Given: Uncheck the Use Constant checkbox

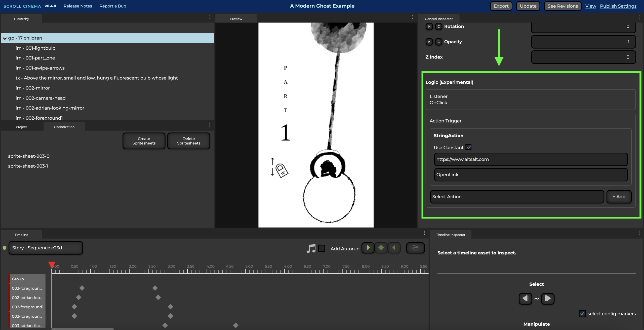Looking at the screenshot, I should tap(468, 147).
